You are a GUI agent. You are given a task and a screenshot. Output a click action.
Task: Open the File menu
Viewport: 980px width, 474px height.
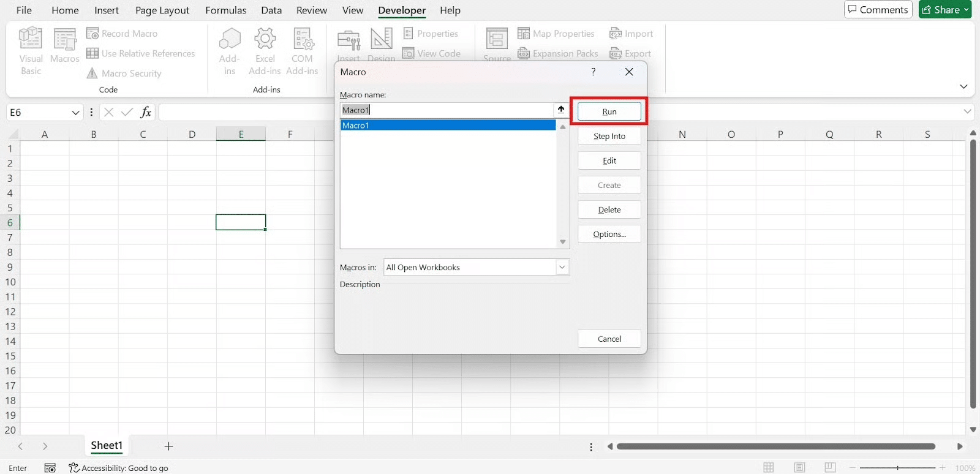tap(24, 10)
